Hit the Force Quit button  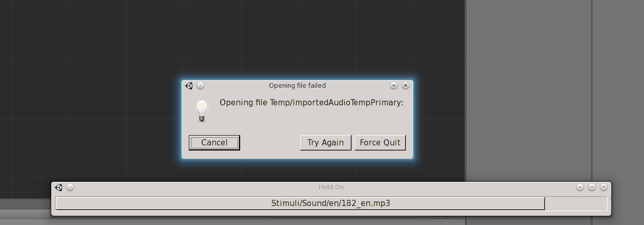coord(380,142)
